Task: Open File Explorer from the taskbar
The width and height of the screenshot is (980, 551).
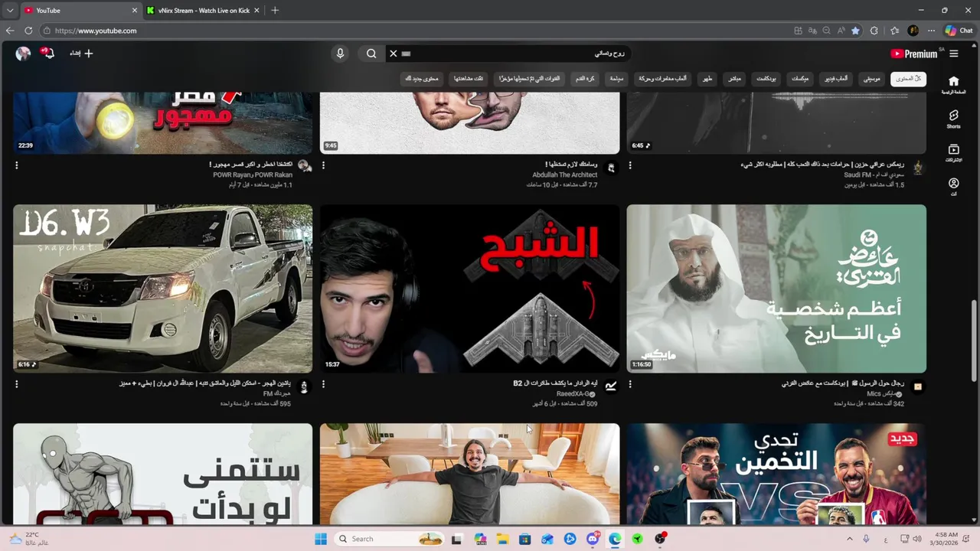Action: [502, 539]
